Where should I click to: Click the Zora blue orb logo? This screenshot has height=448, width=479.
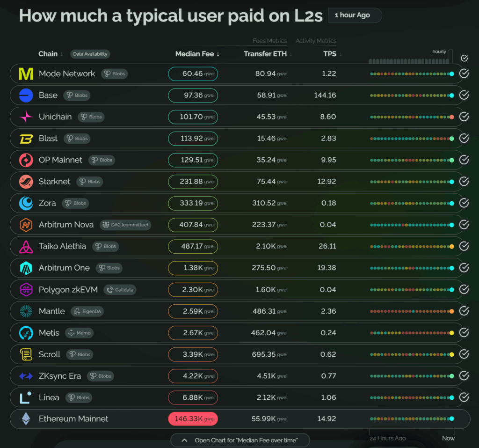click(26, 203)
